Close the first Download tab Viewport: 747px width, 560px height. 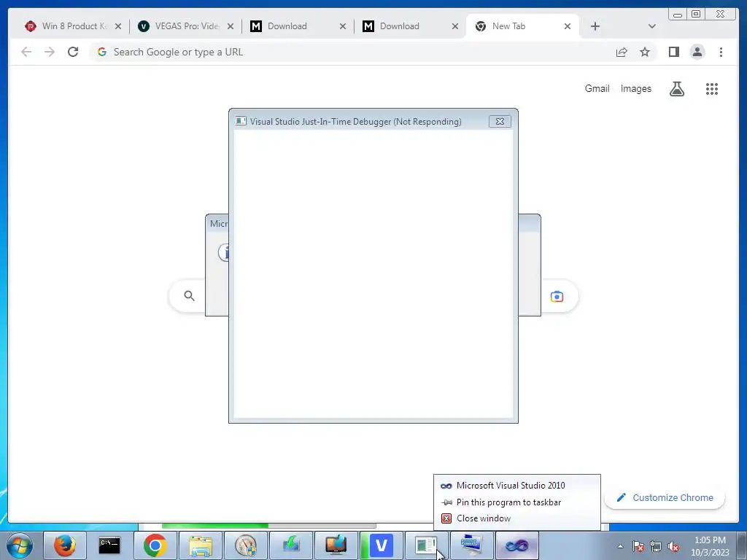[x=343, y=26]
